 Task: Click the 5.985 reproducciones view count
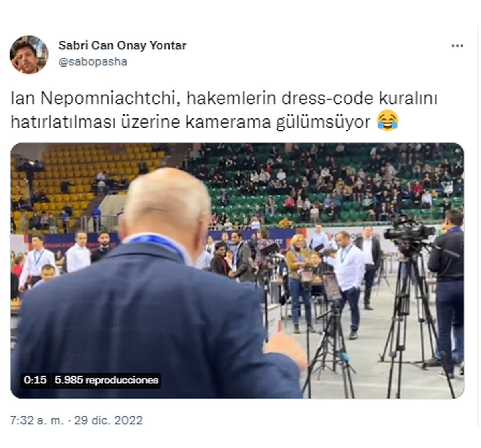pos(107,380)
